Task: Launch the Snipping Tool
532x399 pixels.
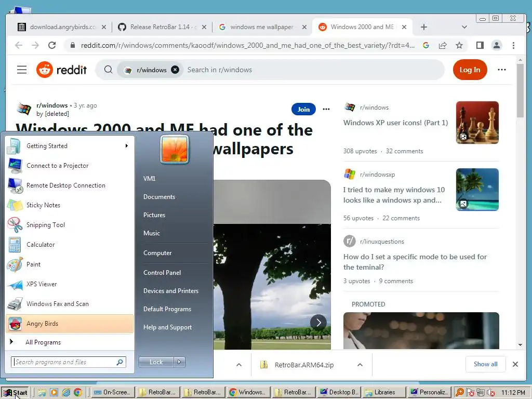Action: (x=70, y=224)
